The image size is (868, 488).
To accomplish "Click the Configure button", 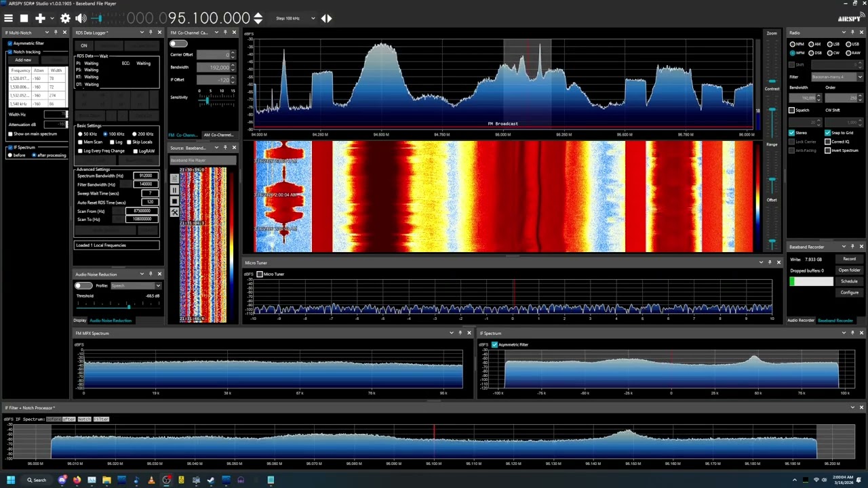I will [x=849, y=292].
